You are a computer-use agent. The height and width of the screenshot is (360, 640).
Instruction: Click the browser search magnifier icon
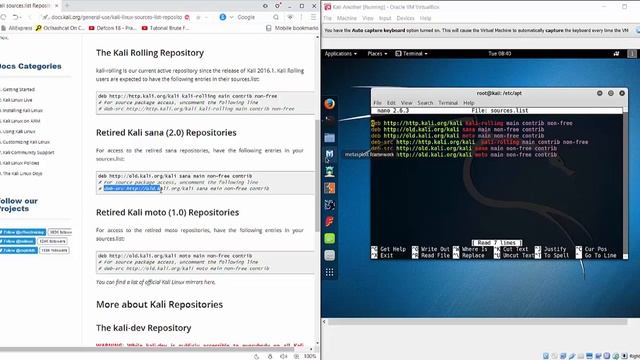click(x=276, y=17)
